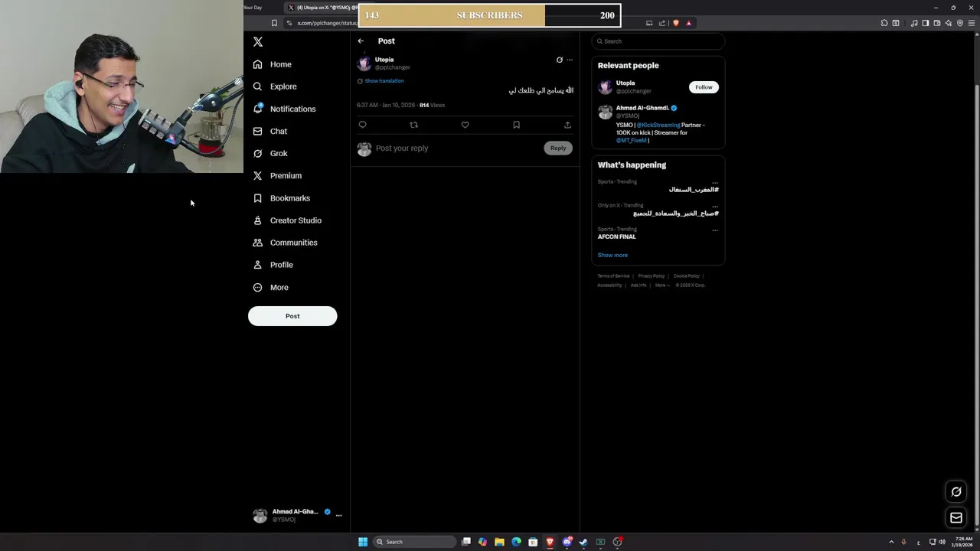This screenshot has height=551, width=980.
Task: Click the white Post button
Action: (x=292, y=316)
